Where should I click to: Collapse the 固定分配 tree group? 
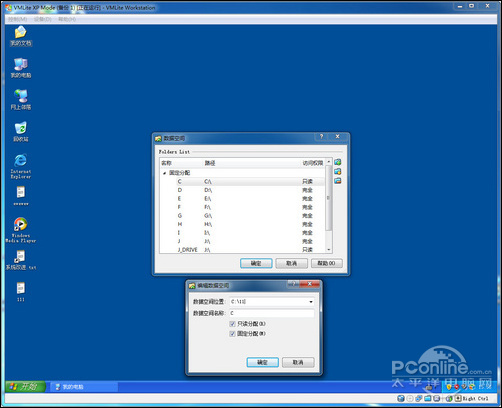164,173
